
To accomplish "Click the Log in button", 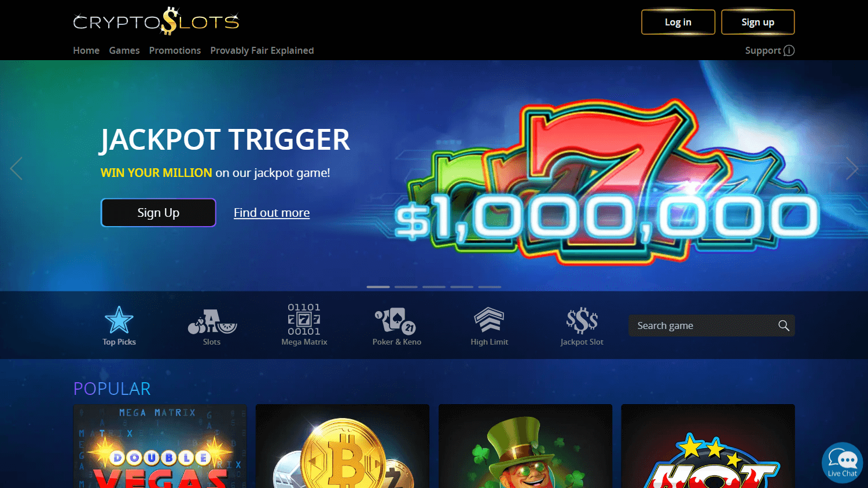I will click(x=678, y=22).
